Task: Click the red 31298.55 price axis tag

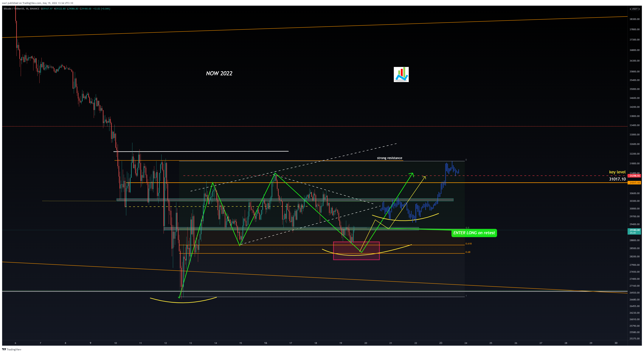Action: click(634, 176)
